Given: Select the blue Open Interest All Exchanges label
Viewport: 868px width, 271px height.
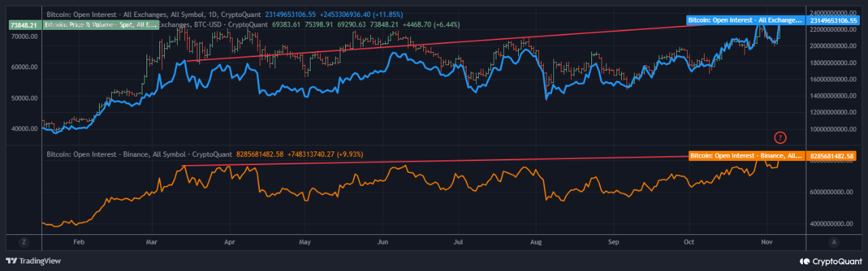Looking at the screenshot, I should click(745, 21).
